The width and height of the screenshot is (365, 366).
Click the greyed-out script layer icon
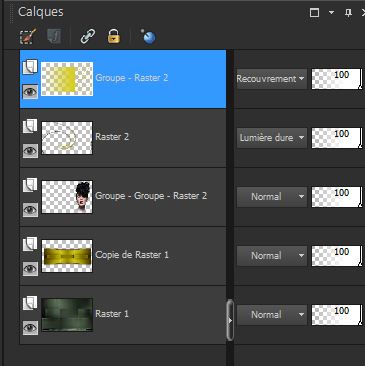[x=54, y=36]
